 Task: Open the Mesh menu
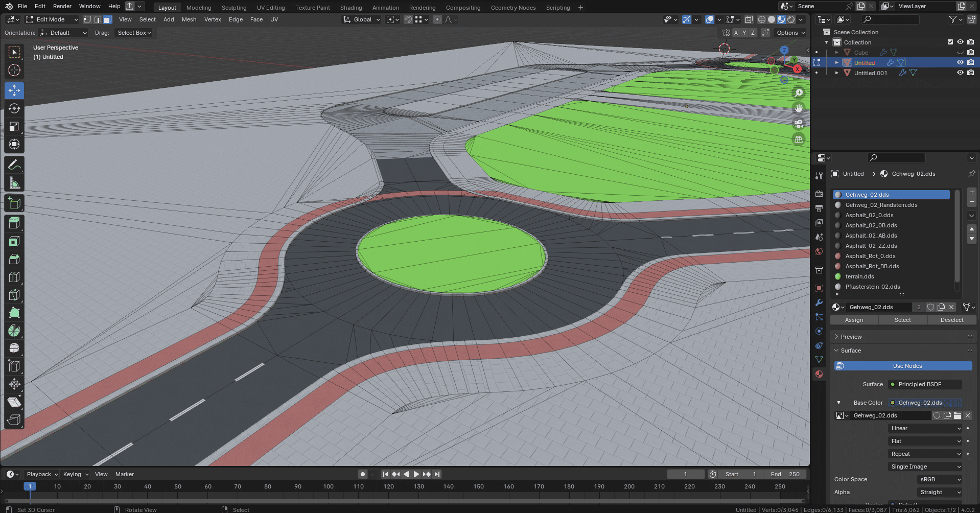[x=189, y=19]
